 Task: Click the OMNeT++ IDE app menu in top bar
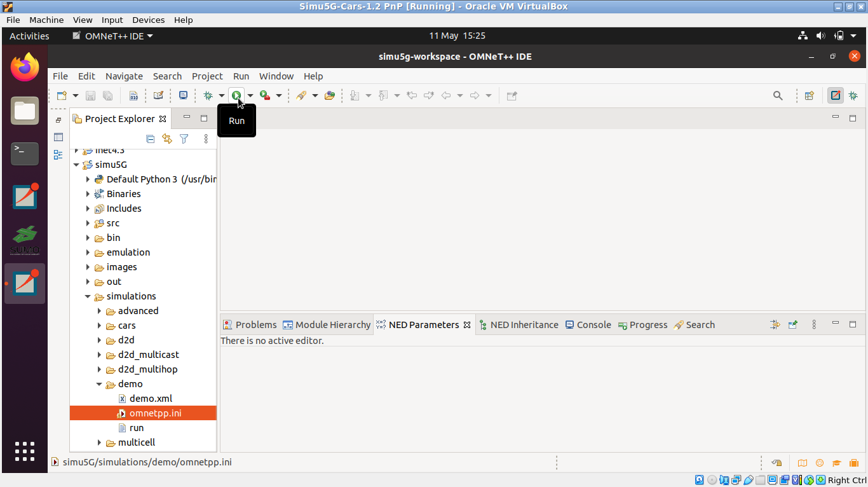(x=112, y=36)
